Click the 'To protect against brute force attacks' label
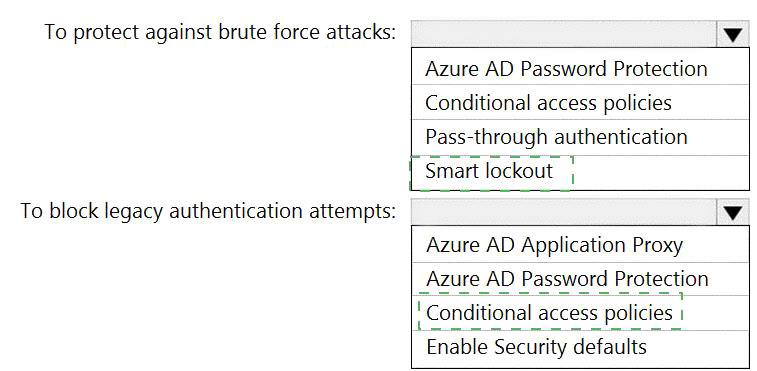757x371 pixels. pyautogui.click(x=220, y=32)
